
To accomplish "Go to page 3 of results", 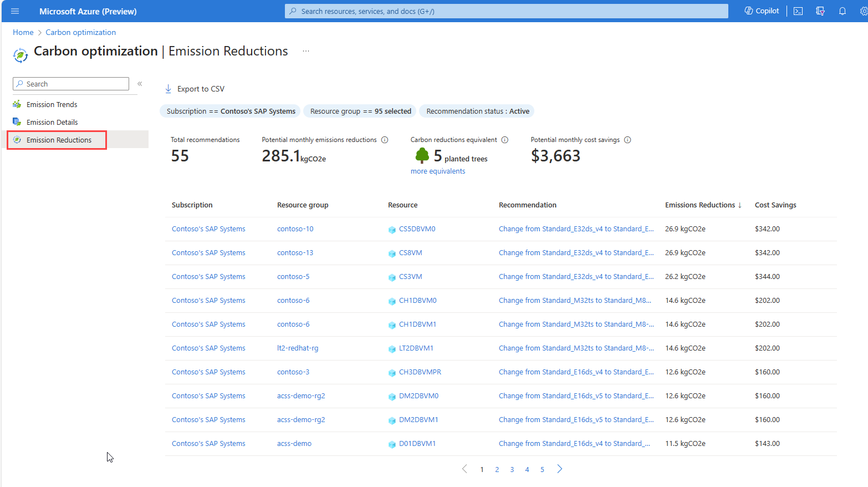I will click(512, 470).
